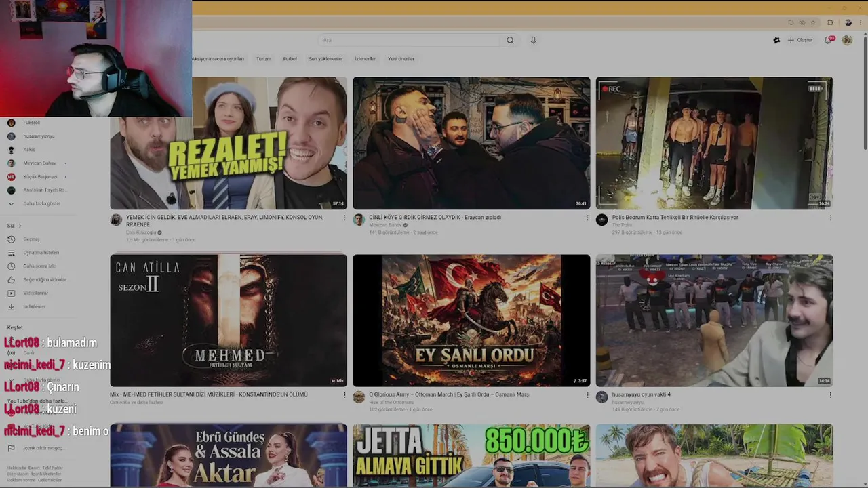Image resolution: width=868 pixels, height=488 pixels.
Task: Select the Turizm filter chip
Action: pyautogui.click(x=264, y=59)
